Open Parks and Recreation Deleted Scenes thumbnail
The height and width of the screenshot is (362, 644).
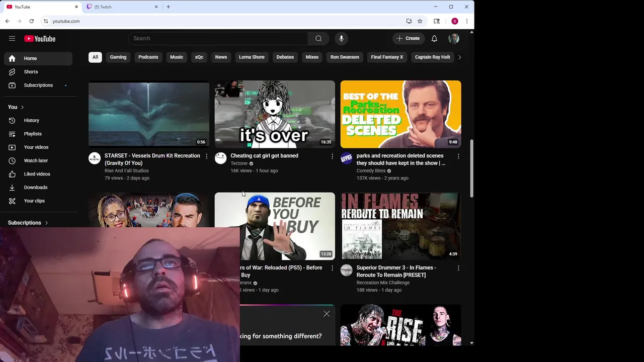(400, 114)
